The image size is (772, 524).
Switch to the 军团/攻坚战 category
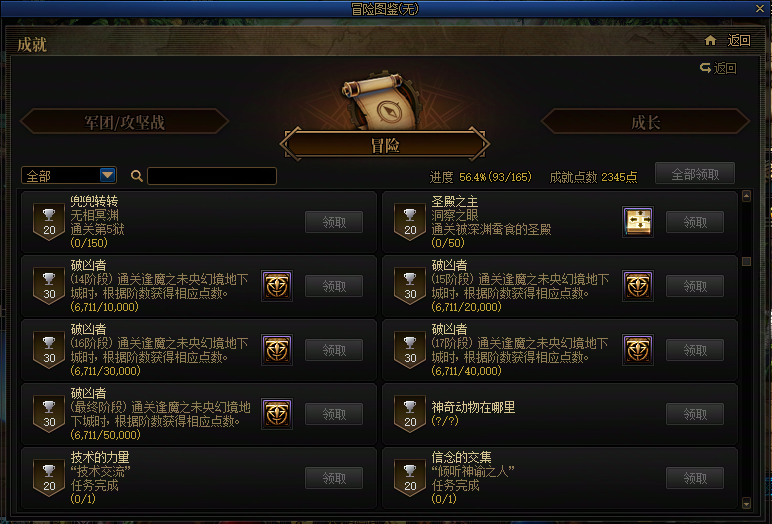pos(124,122)
